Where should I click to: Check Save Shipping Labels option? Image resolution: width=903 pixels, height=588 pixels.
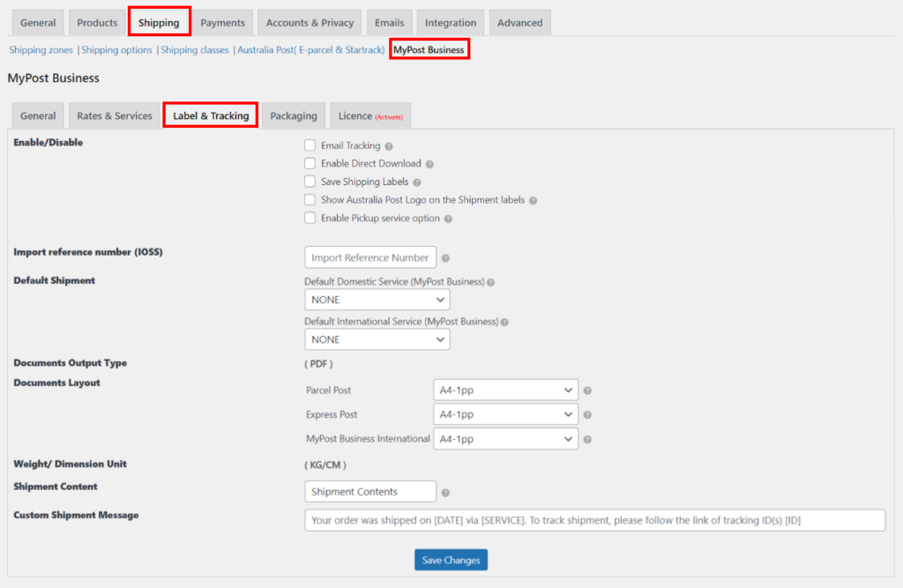[x=310, y=182]
